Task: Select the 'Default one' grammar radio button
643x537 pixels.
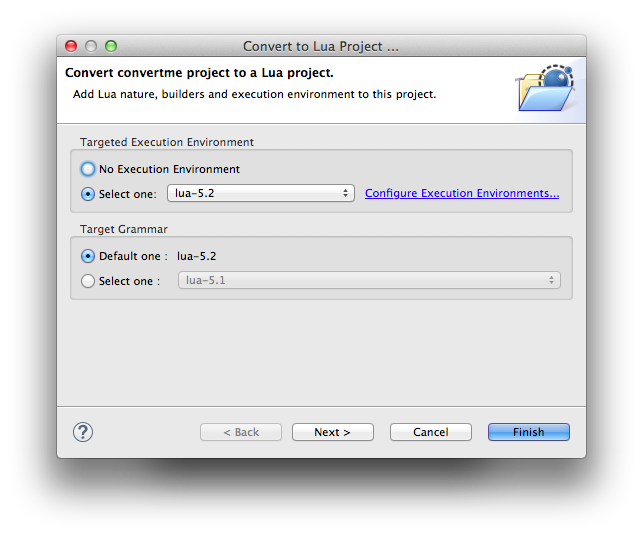Action: pyautogui.click(x=88, y=256)
